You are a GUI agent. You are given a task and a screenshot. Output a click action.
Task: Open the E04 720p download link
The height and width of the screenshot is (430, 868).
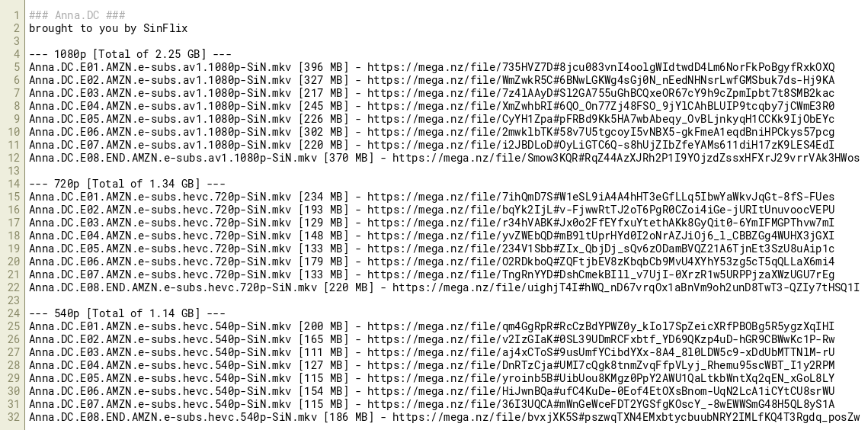coord(601,236)
